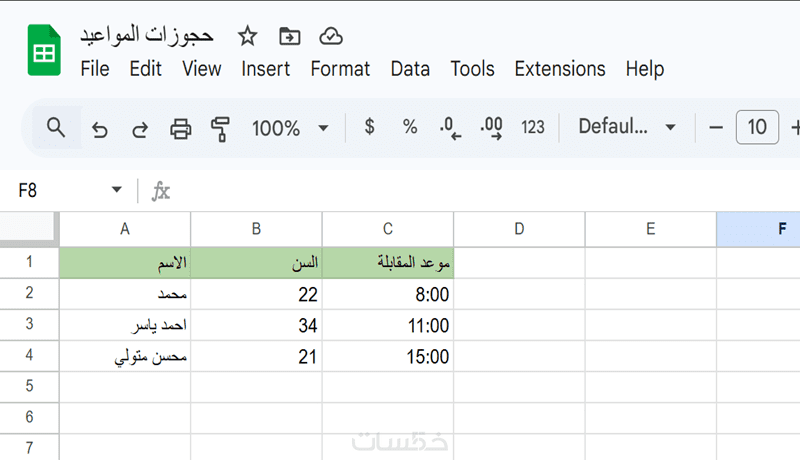Viewport: 800px width, 460px height.
Task: Open the Google Sheets home icon
Action: tap(44, 50)
